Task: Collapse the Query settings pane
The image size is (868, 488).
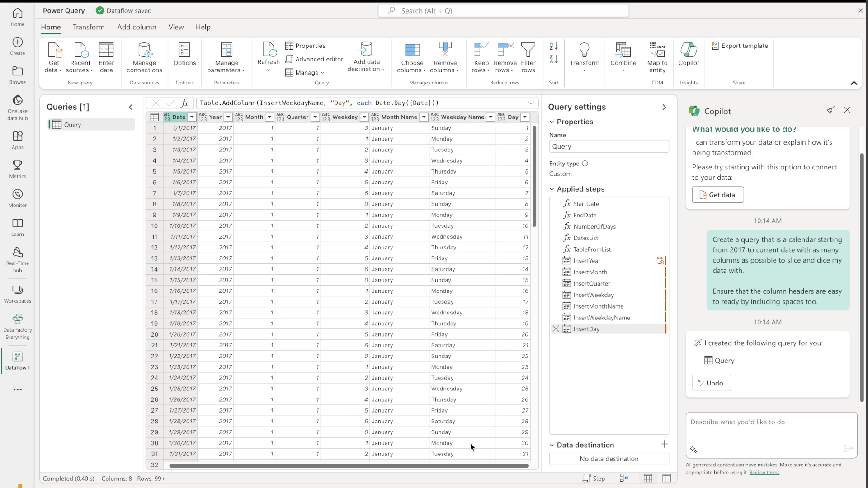Action: 664,107
